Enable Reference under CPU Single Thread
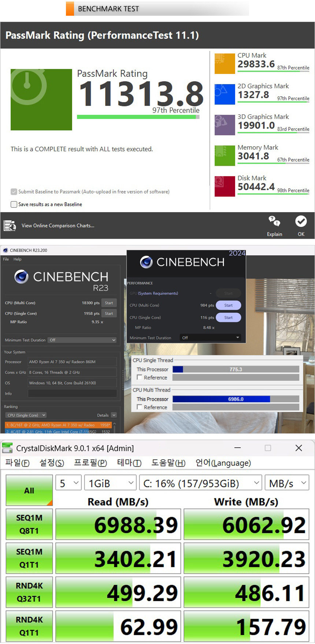 [x=140, y=377]
